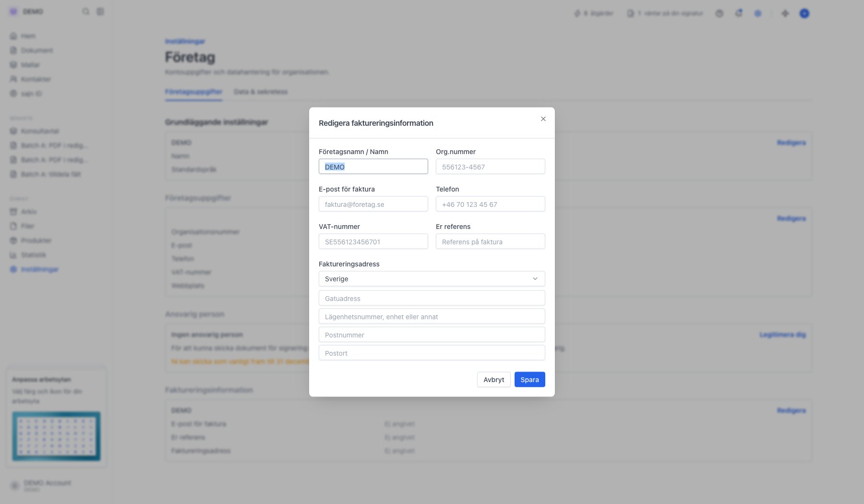Toggle the sidebar panel icon next to search
Viewport: 864px width, 504px height.
100,12
